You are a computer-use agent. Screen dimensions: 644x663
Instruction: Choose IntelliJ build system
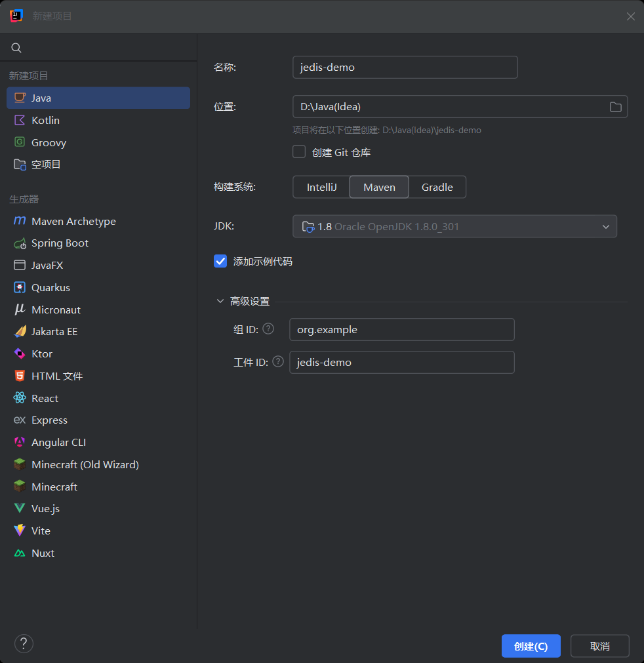321,187
